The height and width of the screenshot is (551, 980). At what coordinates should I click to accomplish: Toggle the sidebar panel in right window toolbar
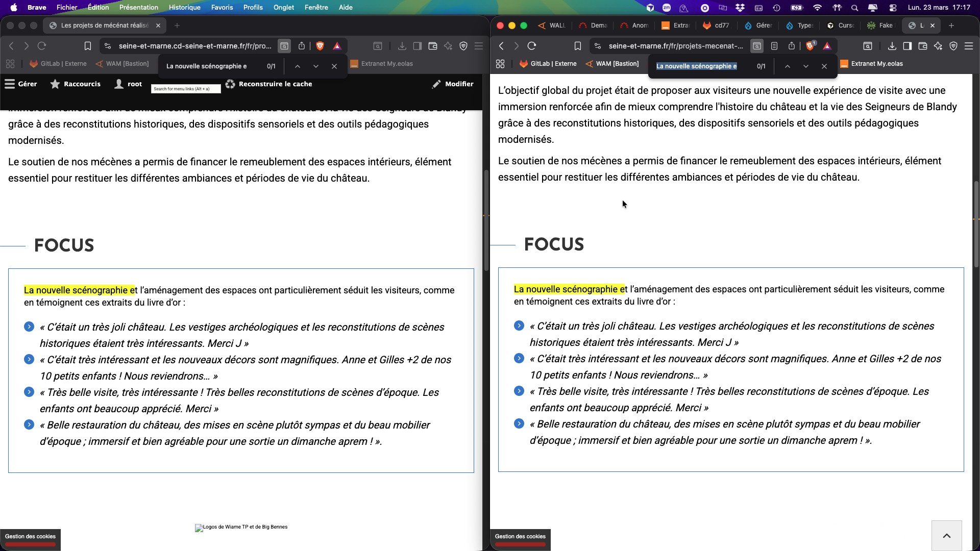coord(907,46)
